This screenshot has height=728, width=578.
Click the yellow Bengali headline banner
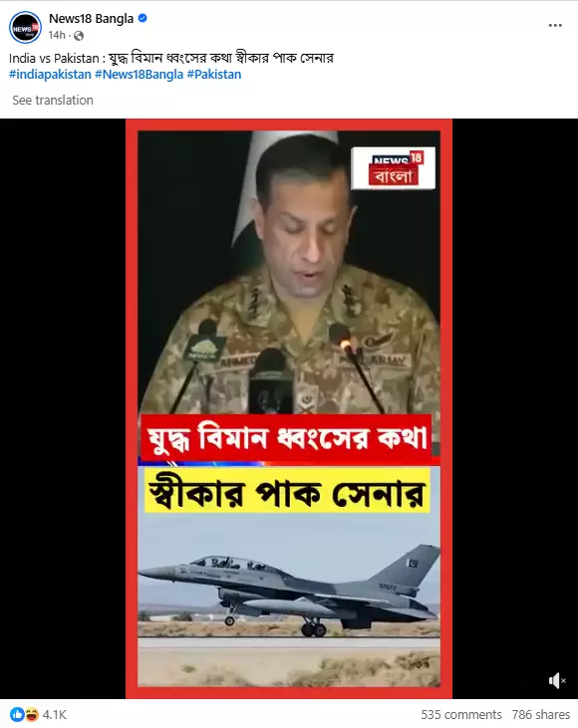coord(287,491)
